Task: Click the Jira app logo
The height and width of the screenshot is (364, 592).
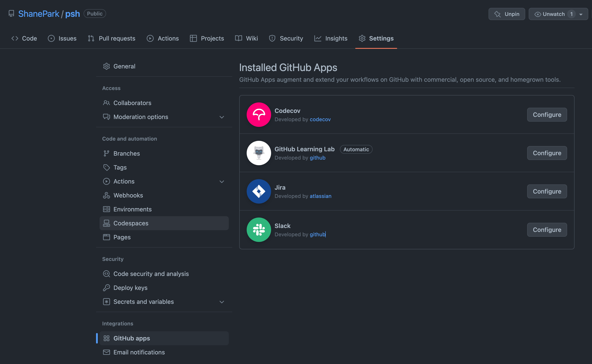Action: click(259, 191)
